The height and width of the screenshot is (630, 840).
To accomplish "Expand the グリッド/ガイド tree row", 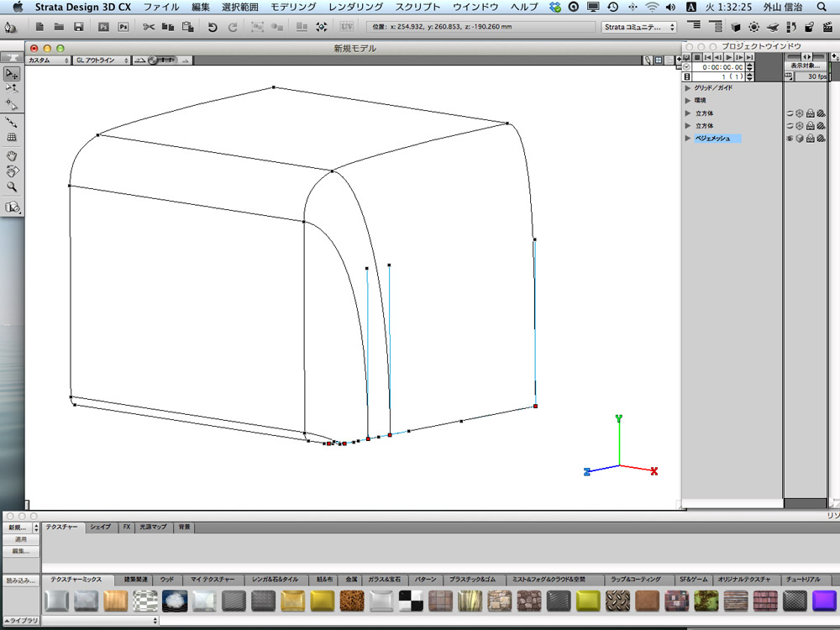I will (x=688, y=88).
